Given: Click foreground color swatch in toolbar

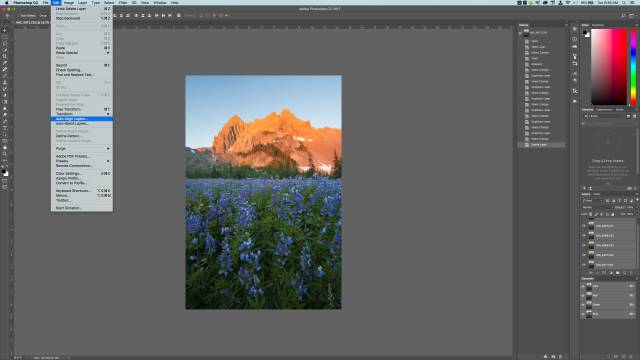Looking at the screenshot, I should (4, 171).
